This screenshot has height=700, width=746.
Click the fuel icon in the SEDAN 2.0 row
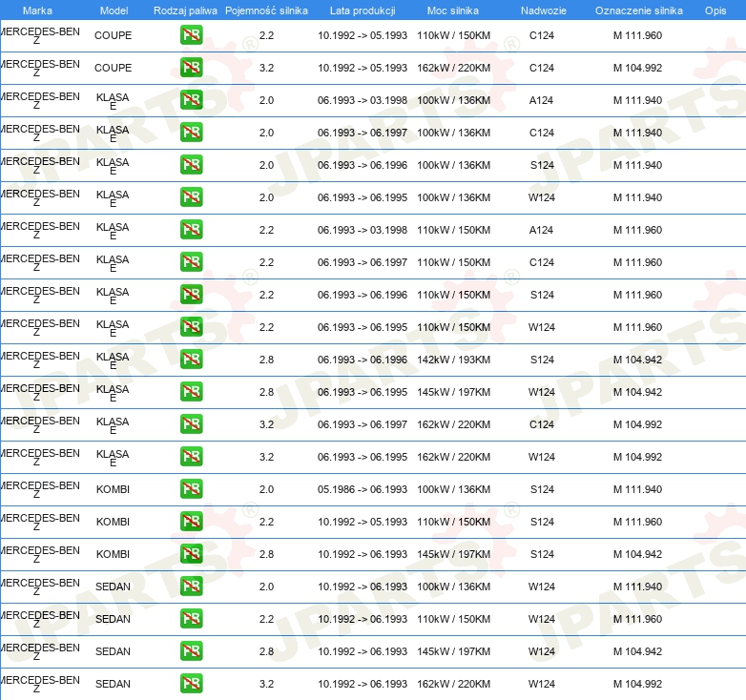tap(191, 586)
